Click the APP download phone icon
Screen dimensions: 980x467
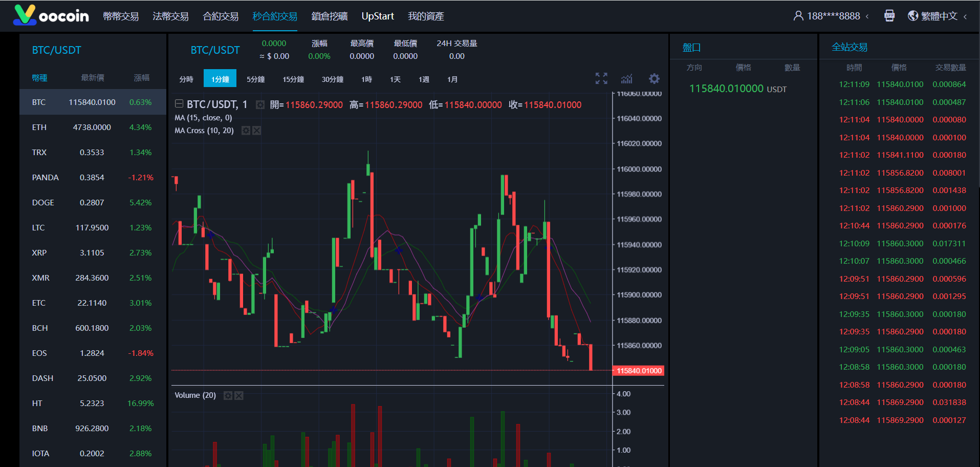point(889,16)
